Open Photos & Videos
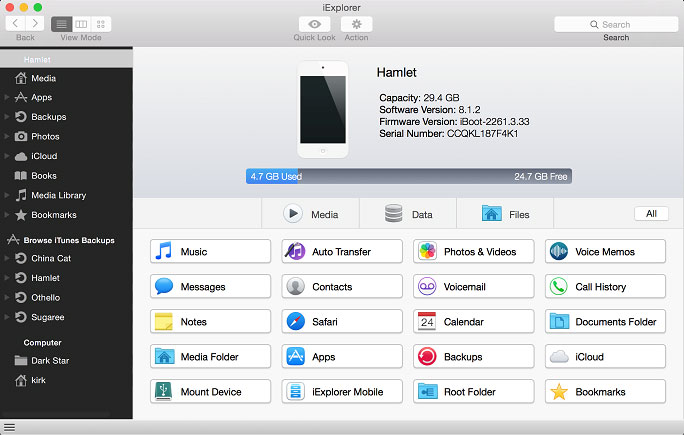Viewport: 684px width, 435px height. pos(473,251)
